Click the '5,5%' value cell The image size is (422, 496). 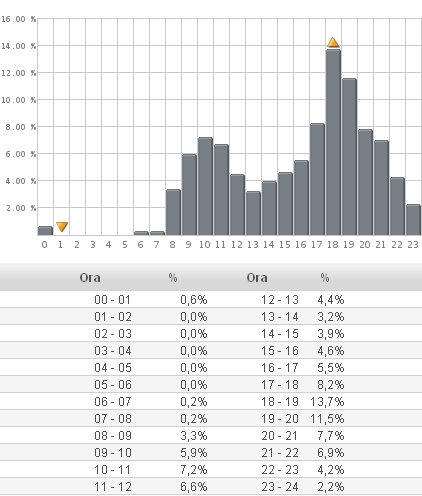click(x=331, y=368)
